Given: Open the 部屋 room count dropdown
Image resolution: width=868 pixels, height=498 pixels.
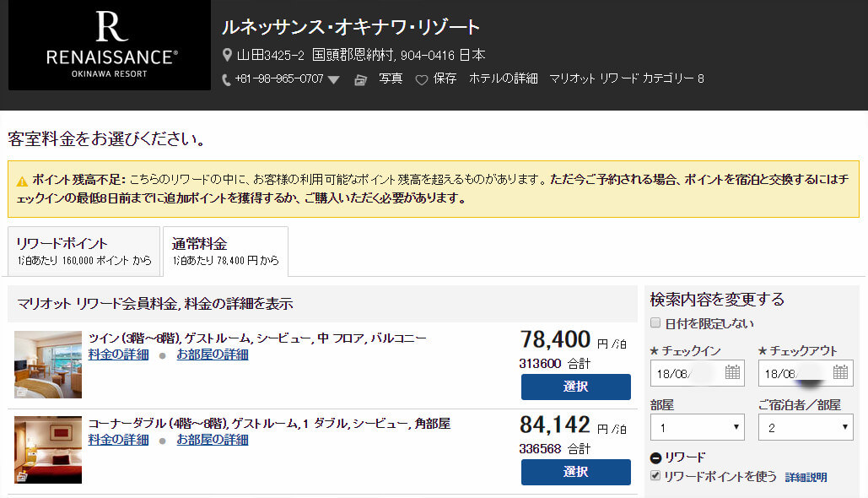Looking at the screenshot, I should (x=697, y=427).
